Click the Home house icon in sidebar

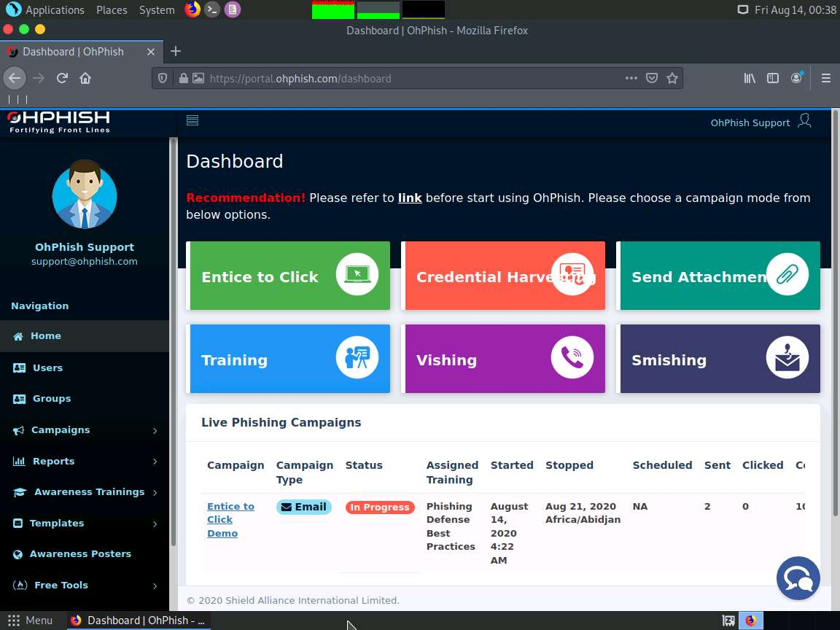coord(18,336)
